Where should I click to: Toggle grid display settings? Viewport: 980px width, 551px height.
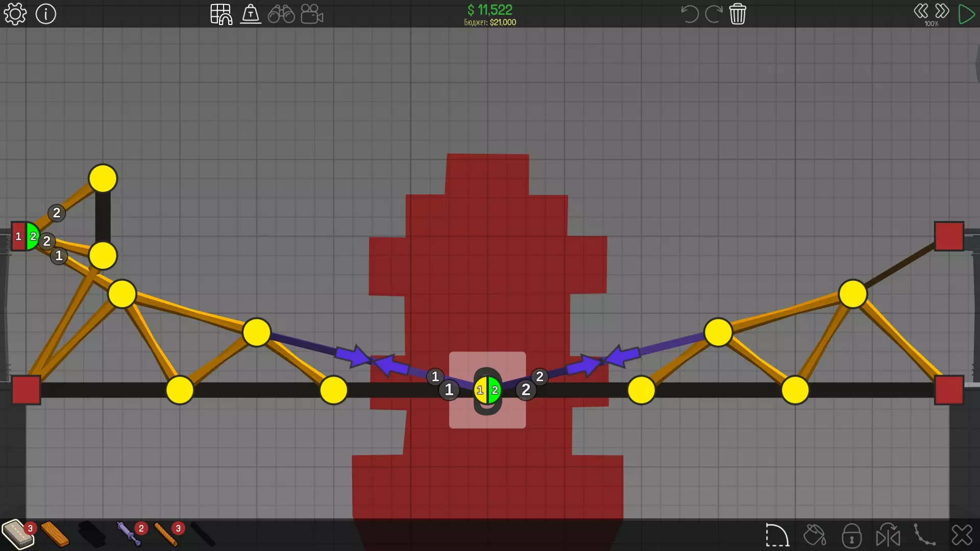pyautogui.click(x=221, y=14)
